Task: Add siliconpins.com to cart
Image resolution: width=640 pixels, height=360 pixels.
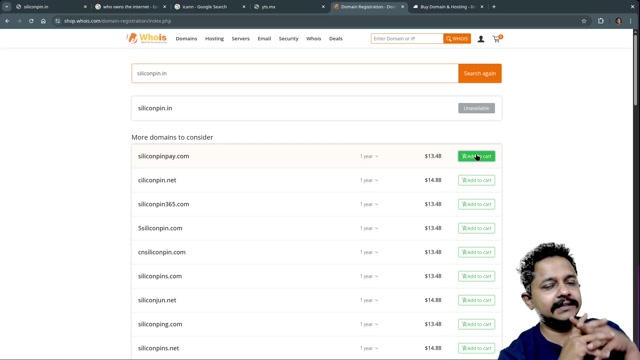Action: 476,276
